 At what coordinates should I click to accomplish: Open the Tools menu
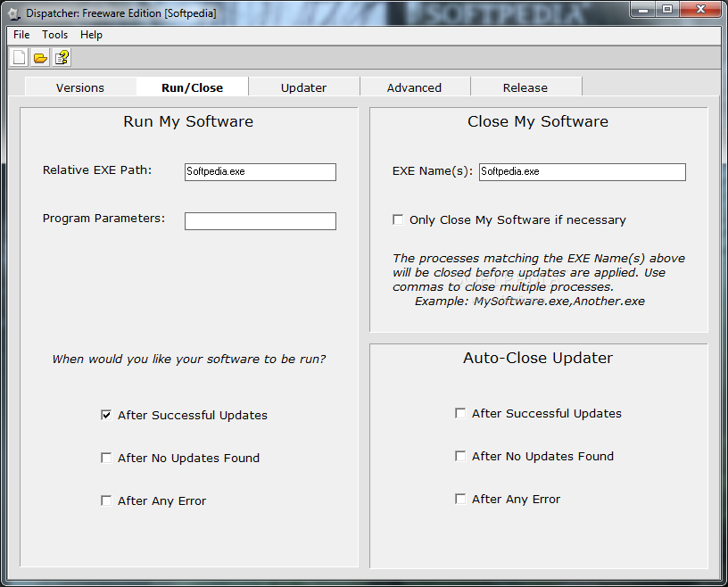tap(54, 35)
